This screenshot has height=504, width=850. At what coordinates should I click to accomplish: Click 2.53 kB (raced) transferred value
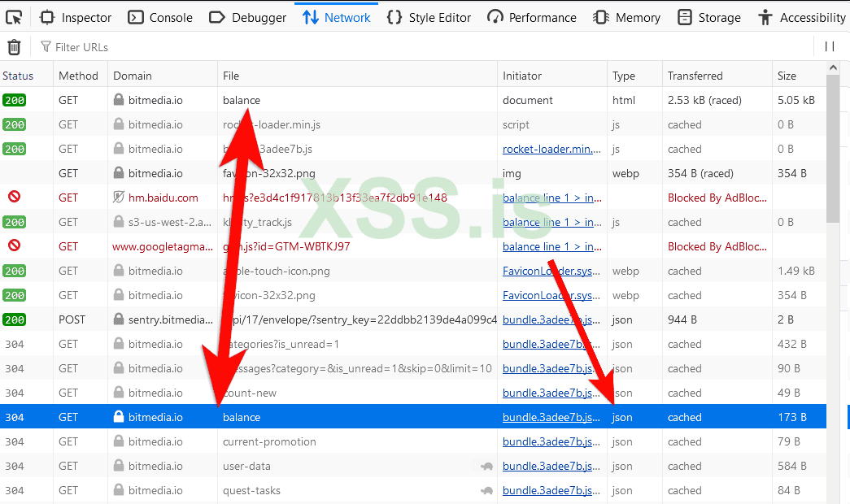704,100
